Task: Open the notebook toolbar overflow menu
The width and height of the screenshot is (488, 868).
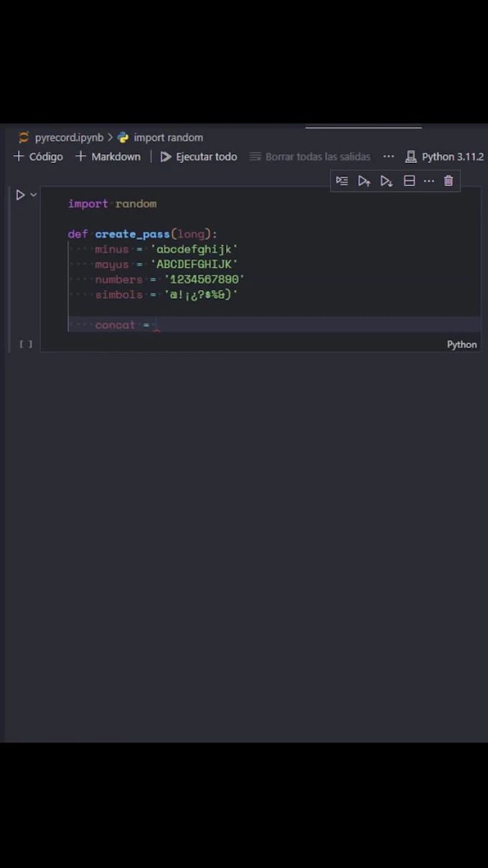Action: point(388,157)
